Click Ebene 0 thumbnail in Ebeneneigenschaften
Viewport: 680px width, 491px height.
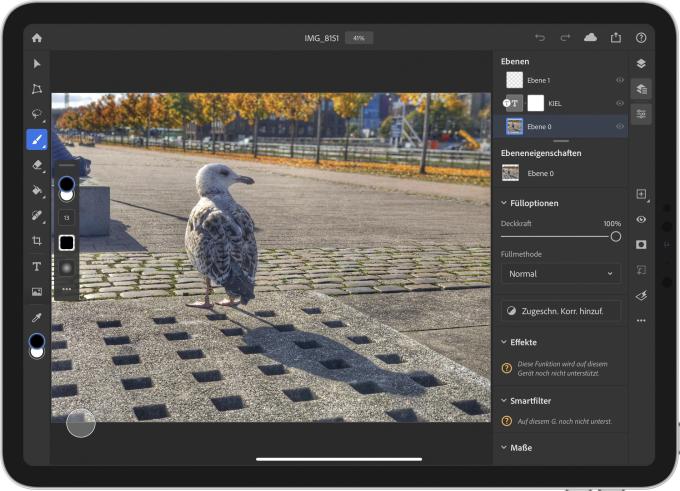pyautogui.click(x=510, y=173)
